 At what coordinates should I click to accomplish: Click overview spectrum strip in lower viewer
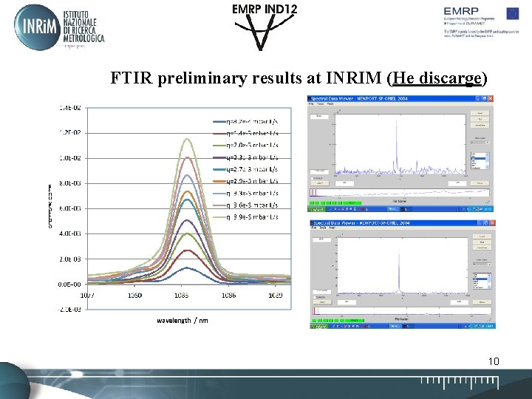pyautogui.click(x=402, y=311)
